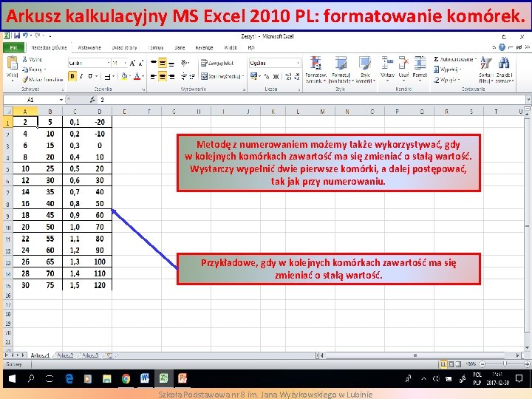Click the Percent Style icon

267,77
